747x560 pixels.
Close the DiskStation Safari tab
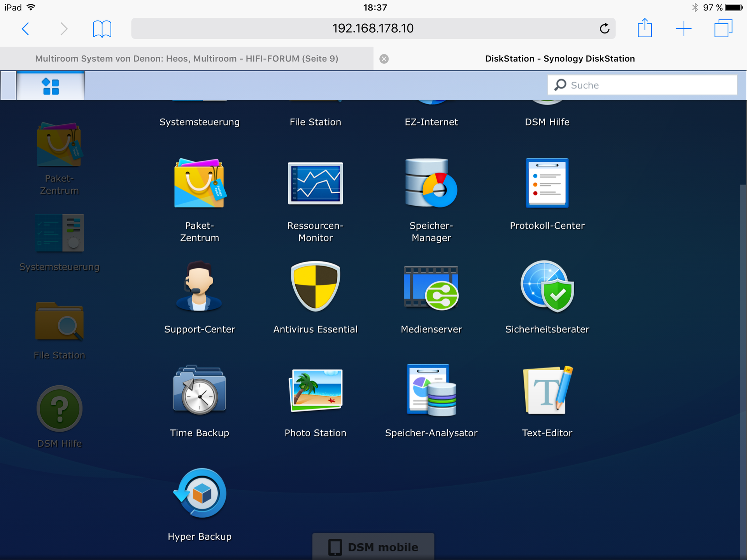point(384,59)
